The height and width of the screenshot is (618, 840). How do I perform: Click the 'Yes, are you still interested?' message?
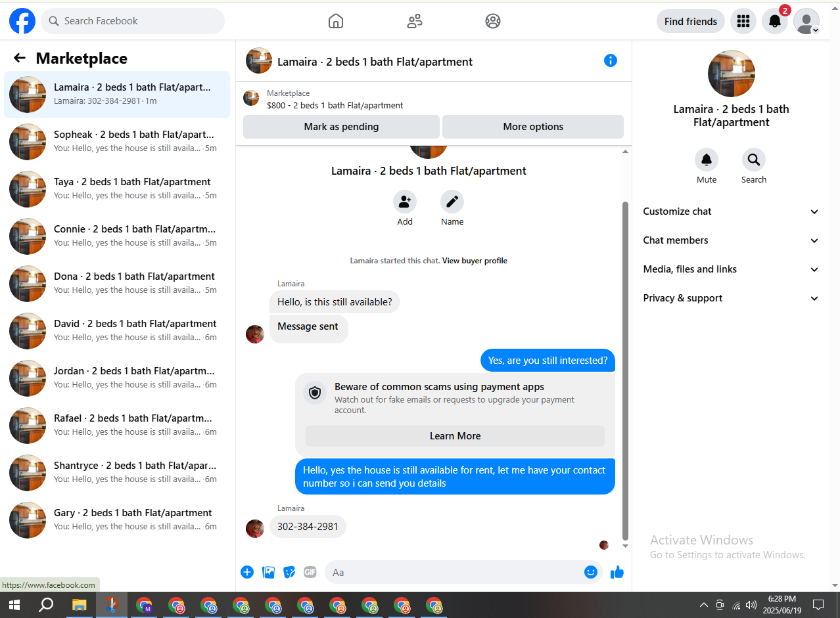coord(548,361)
